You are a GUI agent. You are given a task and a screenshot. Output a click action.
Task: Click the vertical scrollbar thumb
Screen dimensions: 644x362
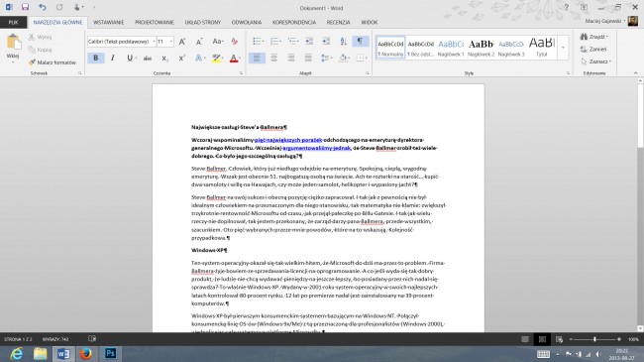pos(640,115)
